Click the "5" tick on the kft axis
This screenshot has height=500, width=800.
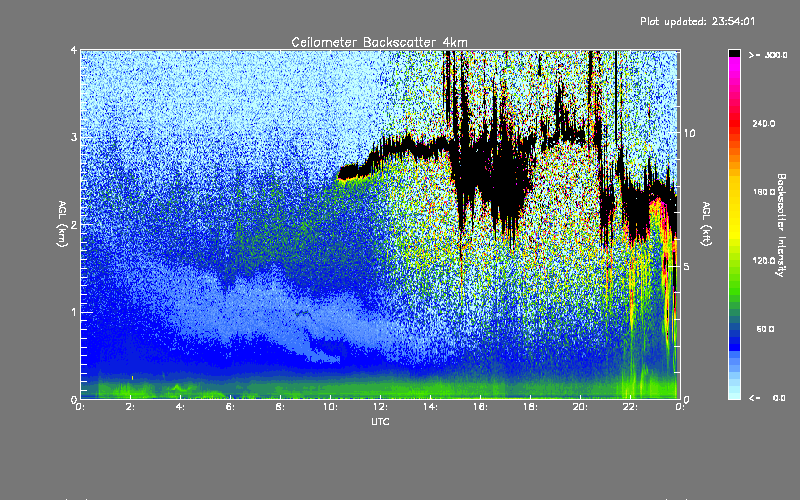pyautogui.click(x=687, y=267)
